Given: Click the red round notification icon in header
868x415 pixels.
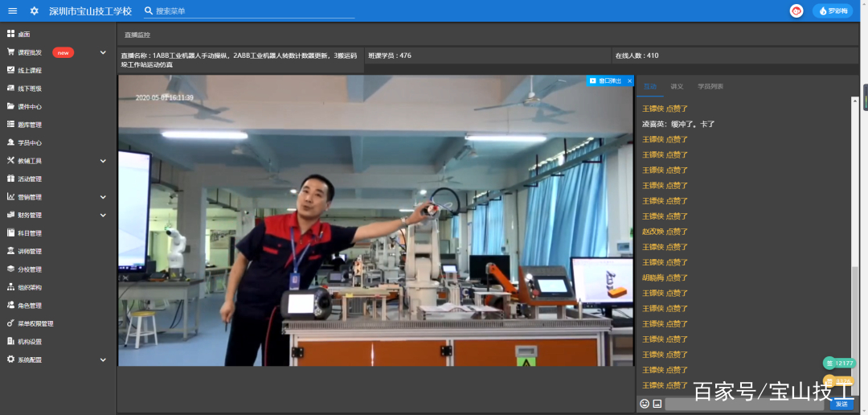Looking at the screenshot, I should pos(796,11).
